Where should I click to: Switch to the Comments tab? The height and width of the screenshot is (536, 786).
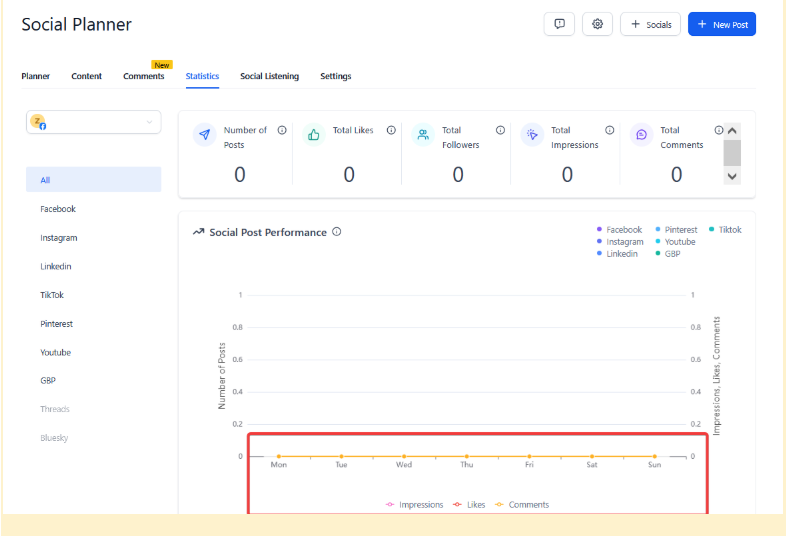tap(144, 76)
